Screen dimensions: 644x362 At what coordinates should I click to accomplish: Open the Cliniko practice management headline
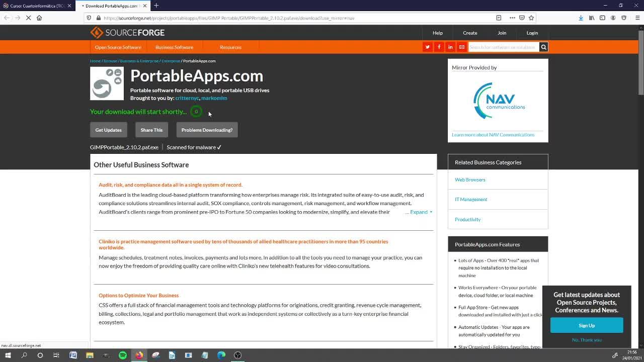click(244, 244)
